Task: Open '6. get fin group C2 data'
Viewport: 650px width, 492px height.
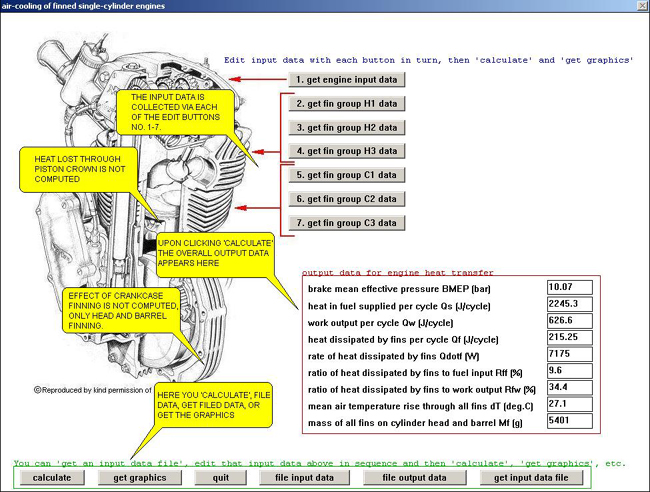Action: 347,199
